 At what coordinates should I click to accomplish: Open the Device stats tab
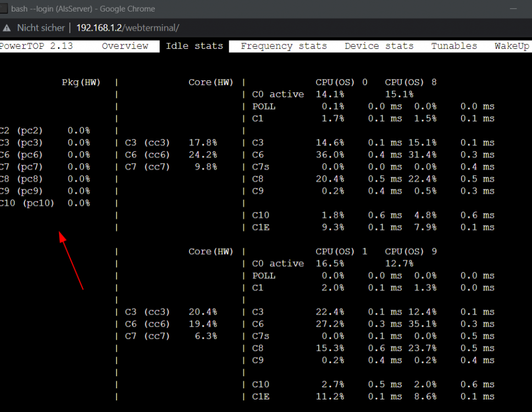(x=379, y=46)
